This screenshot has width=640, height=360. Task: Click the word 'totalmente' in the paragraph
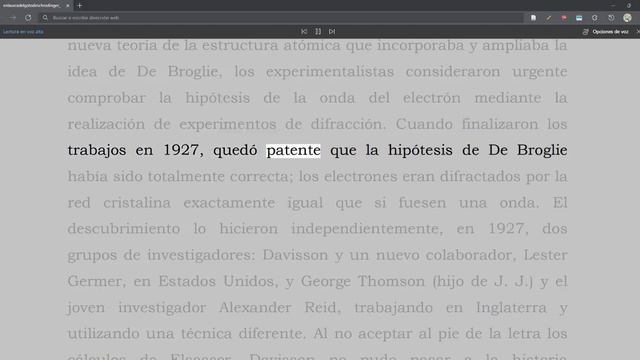point(186,176)
